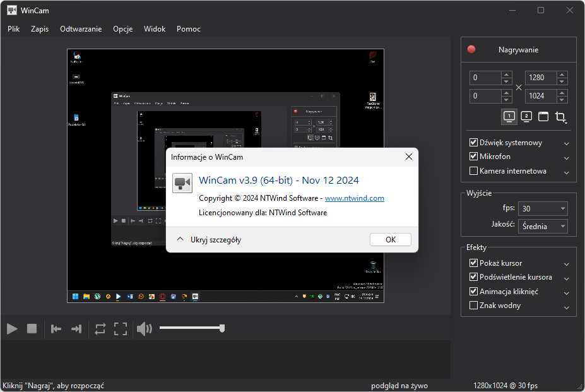Click the WinCam title bar app icon
Viewport: 585px width, 392px height.
coord(11,10)
